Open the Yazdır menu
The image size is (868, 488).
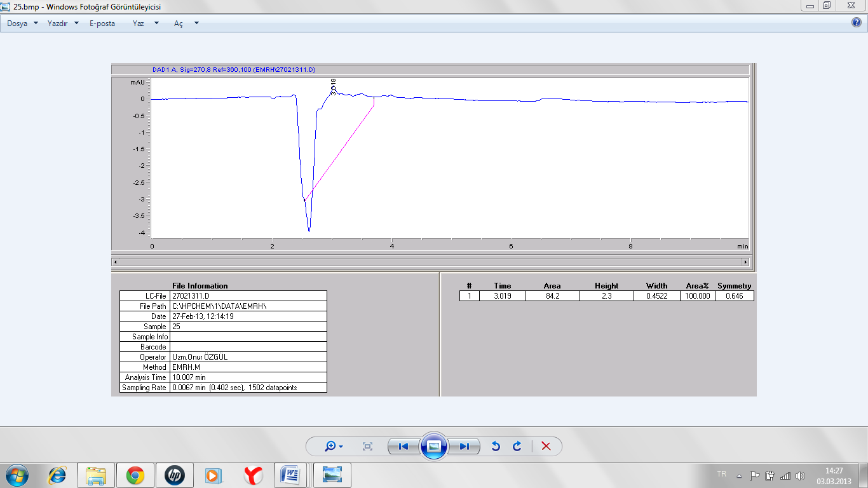[58, 24]
